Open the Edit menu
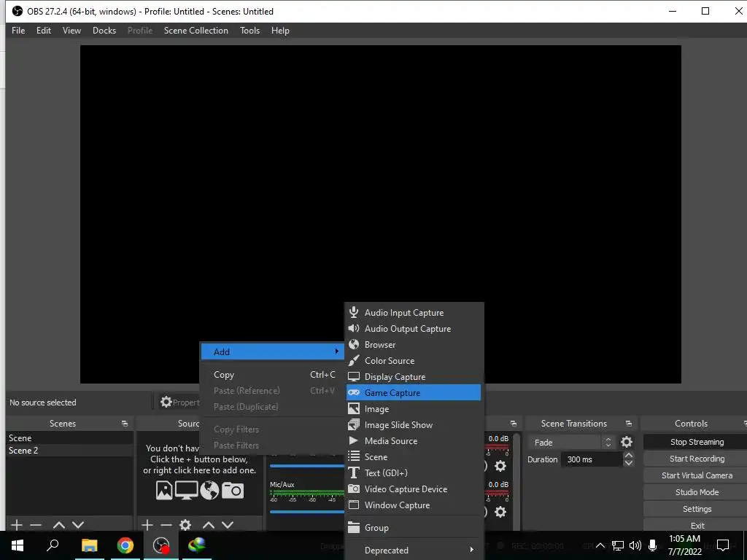 (x=43, y=31)
